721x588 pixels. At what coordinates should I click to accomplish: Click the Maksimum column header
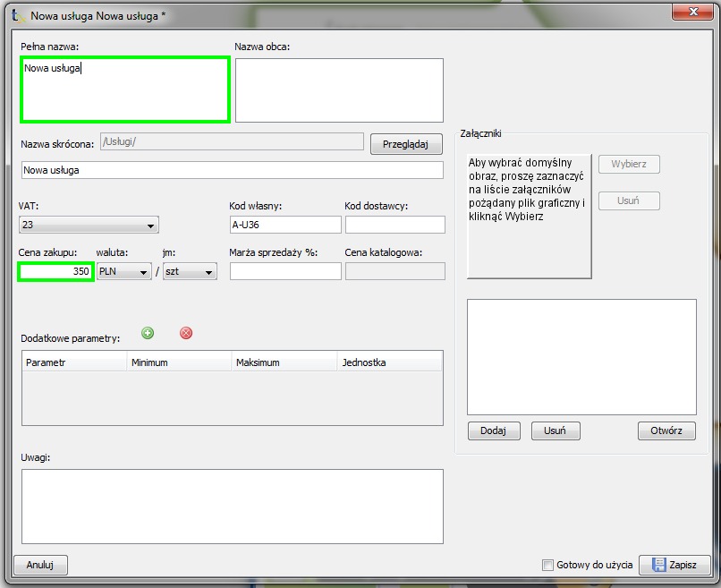(284, 362)
